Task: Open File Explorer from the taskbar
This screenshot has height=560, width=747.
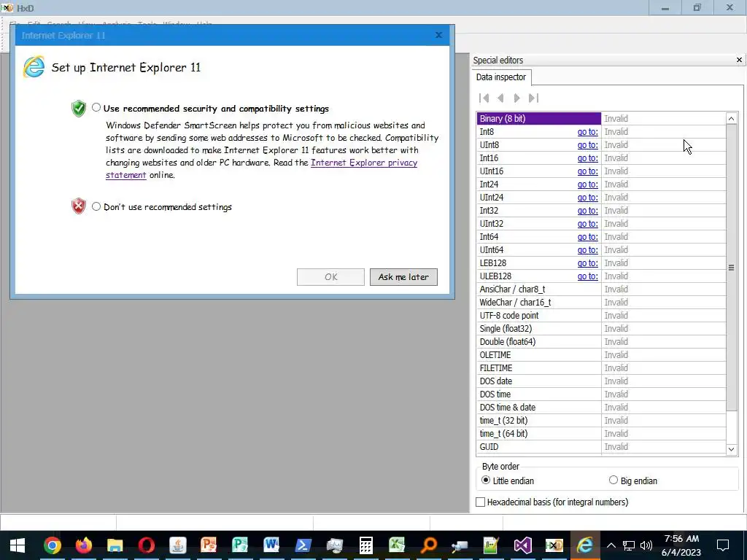Action: click(115, 545)
